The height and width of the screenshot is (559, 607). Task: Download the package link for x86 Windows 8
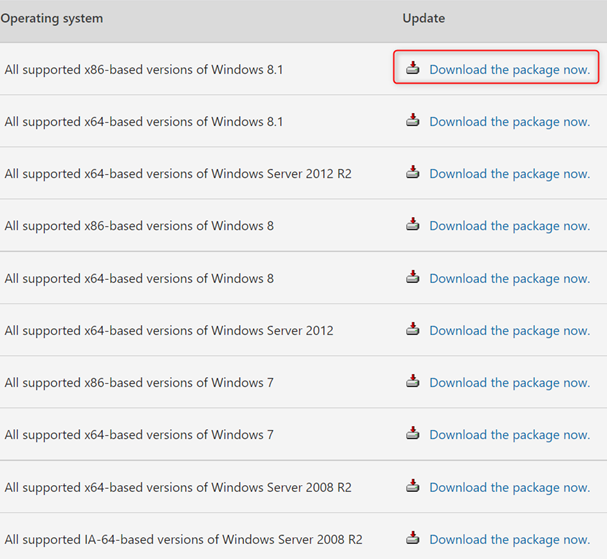coord(509,226)
